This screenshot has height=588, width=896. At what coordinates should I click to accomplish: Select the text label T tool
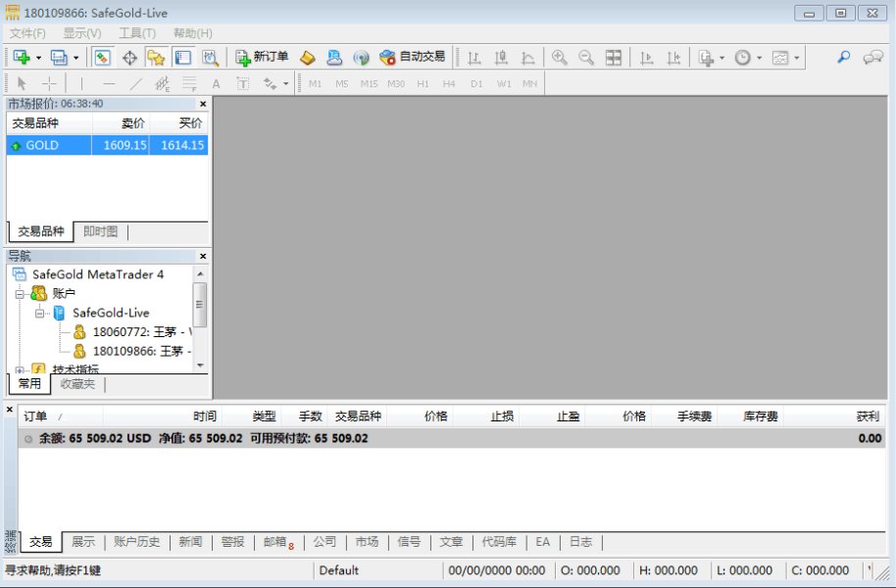tap(243, 84)
